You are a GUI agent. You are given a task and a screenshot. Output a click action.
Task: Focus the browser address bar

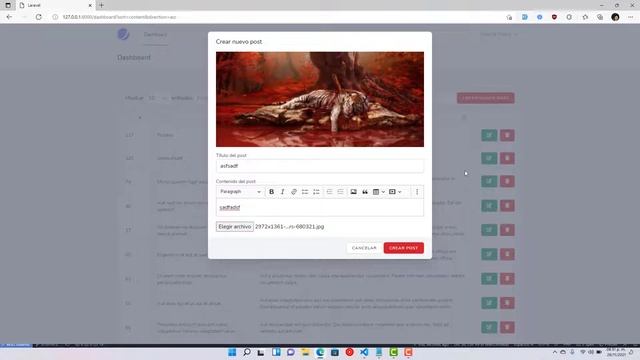click(278, 17)
